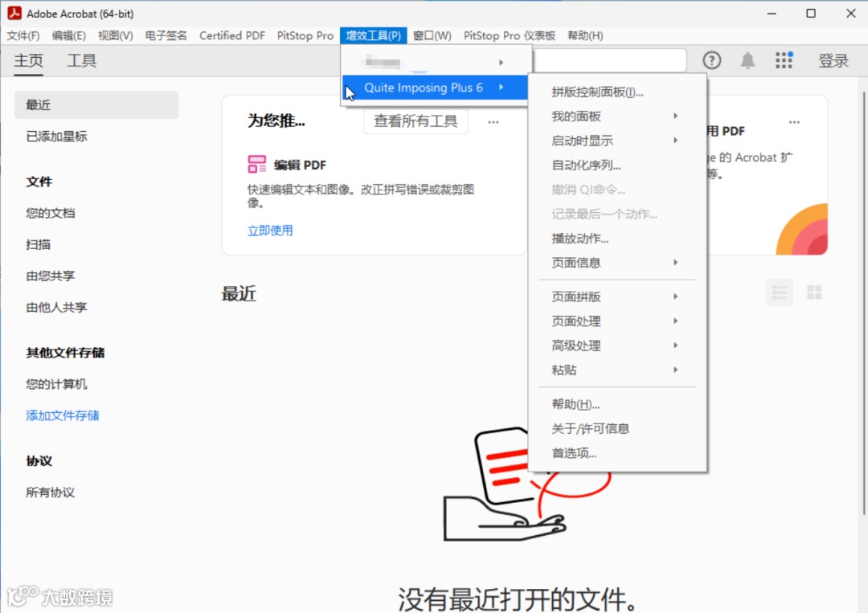Open the 帮助(H) menu in menu bar
The image size is (868, 613).
click(585, 35)
